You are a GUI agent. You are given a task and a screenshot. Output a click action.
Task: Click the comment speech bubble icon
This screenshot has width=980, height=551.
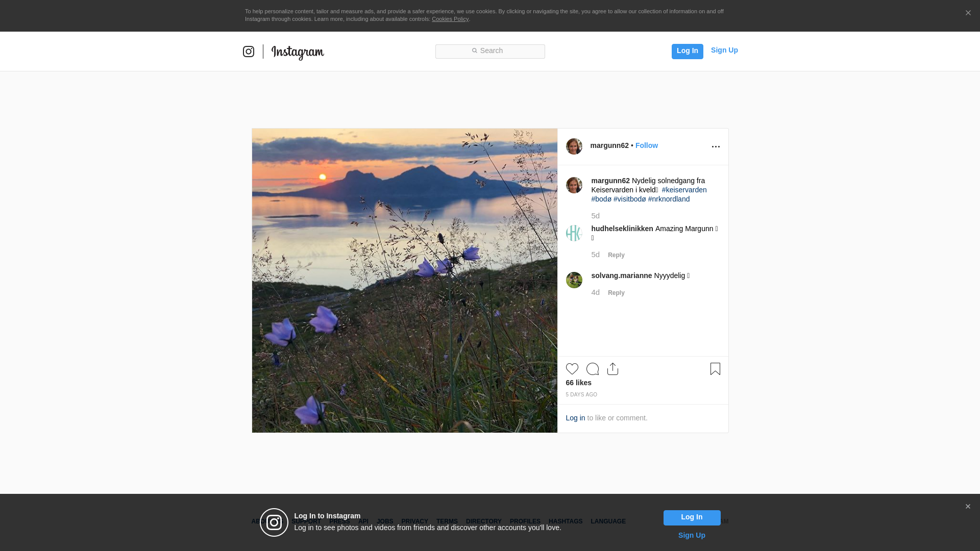[x=592, y=369]
